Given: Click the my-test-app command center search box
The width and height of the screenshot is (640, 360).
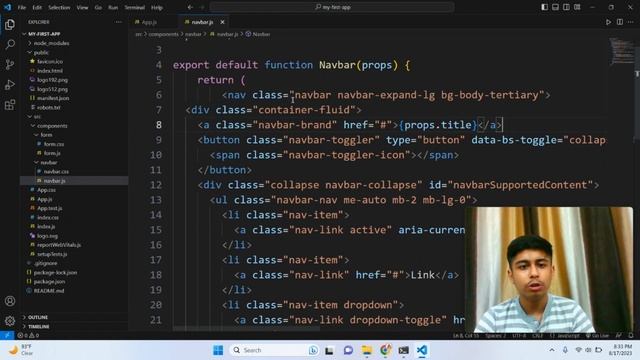Looking at the screenshot, I should (x=332, y=7).
